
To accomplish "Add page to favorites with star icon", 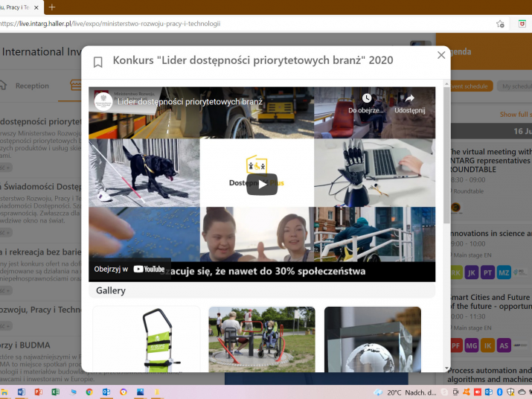I will coord(501,23).
